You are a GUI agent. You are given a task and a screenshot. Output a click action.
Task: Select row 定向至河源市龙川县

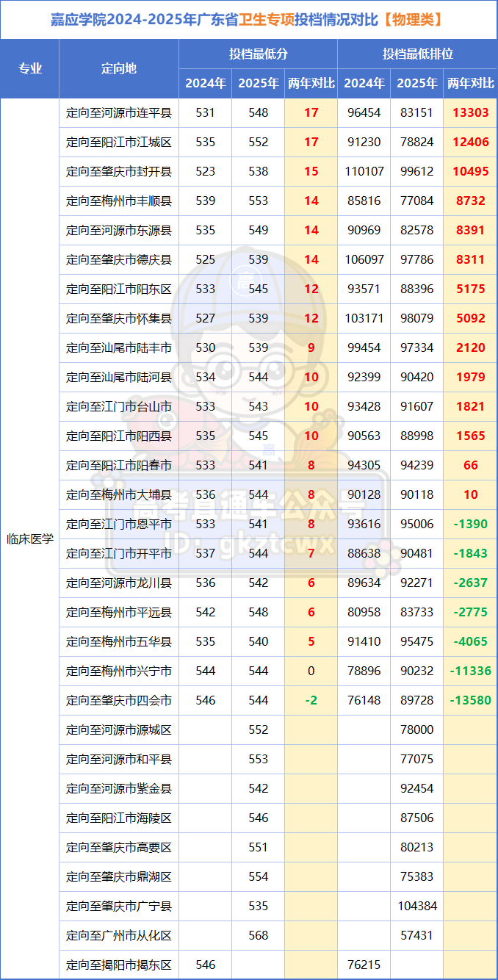click(278, 583)
